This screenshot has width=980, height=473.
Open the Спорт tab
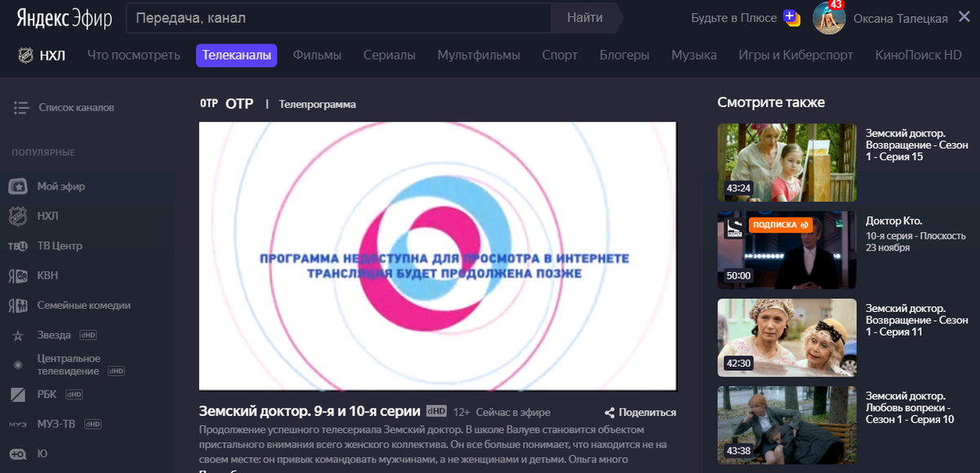click(559, 56)
